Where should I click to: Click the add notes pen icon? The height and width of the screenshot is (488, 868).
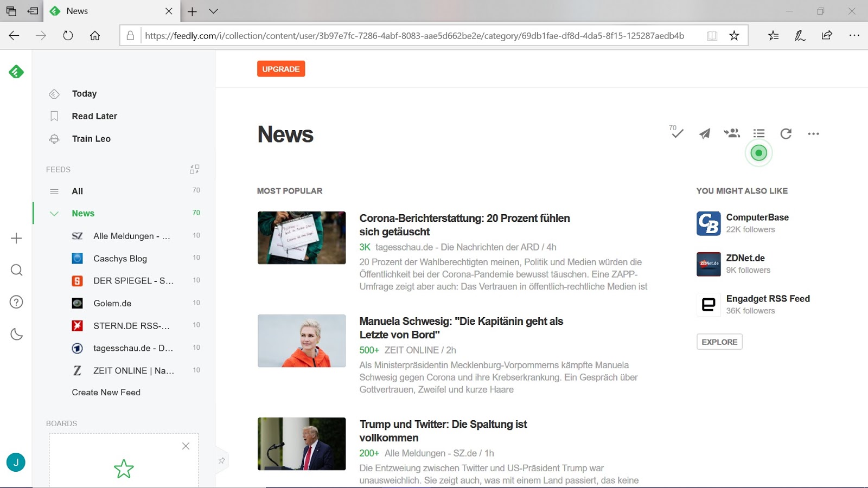pyautogui.click(x=800, y=36)
